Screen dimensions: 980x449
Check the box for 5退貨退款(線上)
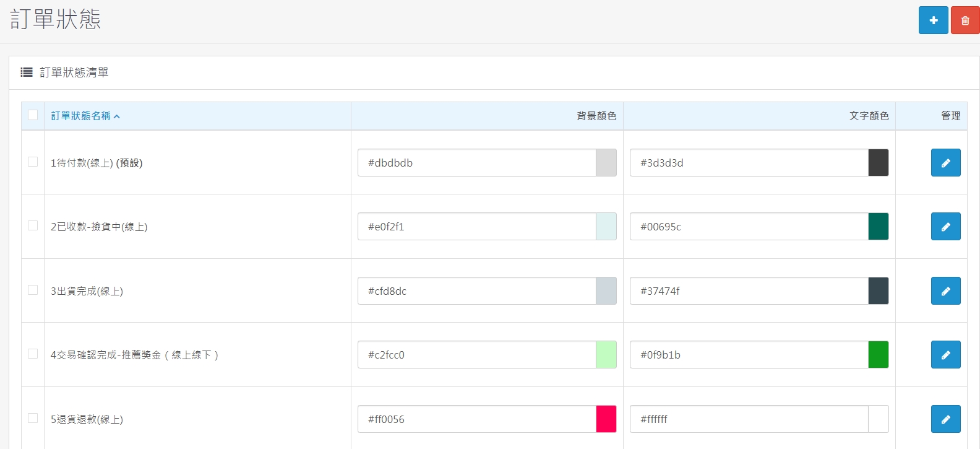tap(33, 418)
